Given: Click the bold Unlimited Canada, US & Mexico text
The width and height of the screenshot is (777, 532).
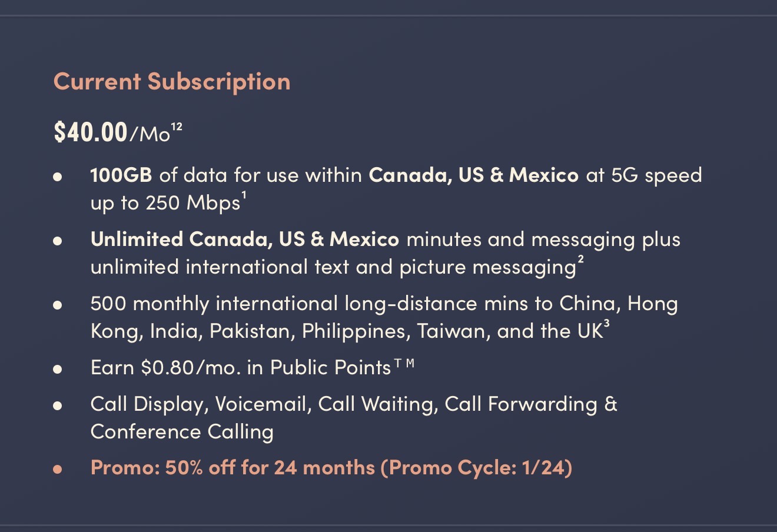Looking at the screenshot, I should click(x=245, y=240).
